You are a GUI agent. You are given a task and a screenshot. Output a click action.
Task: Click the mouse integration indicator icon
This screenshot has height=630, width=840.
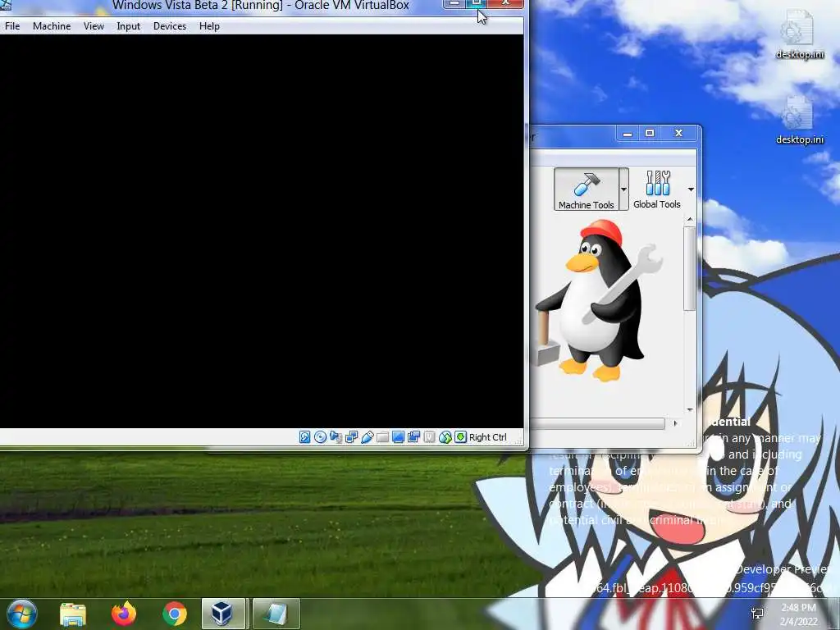click(x=445, y=437)
